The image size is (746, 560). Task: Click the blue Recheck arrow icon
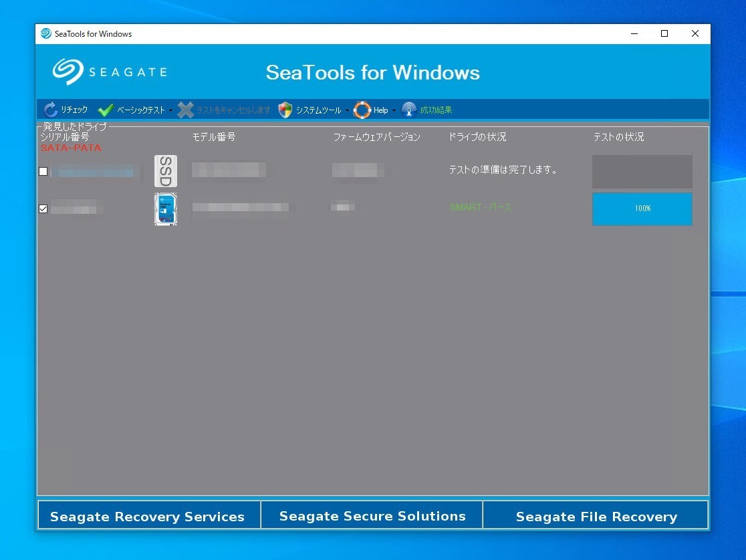[x=51, y=110]
